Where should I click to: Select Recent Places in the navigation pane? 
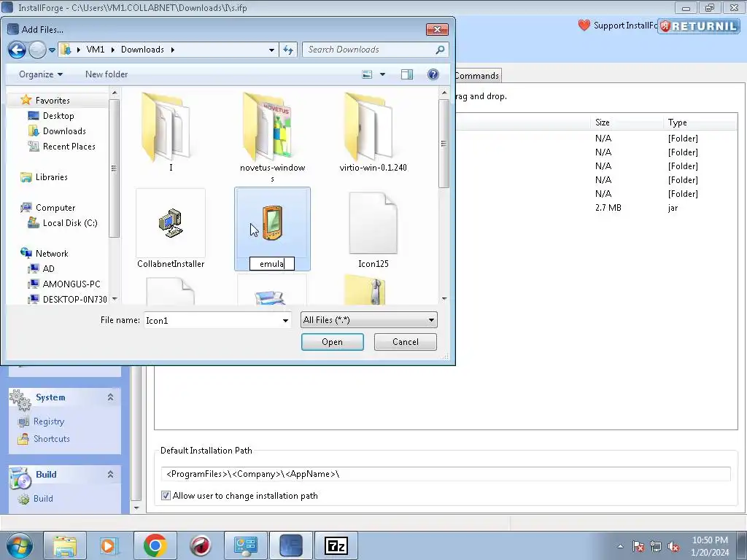69,146
